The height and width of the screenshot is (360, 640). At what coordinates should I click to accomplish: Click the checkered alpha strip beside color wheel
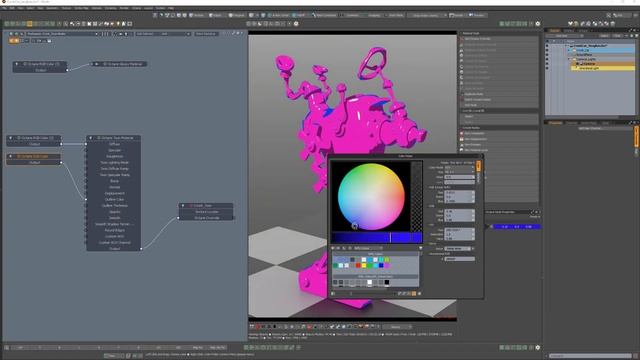[417, 196]
